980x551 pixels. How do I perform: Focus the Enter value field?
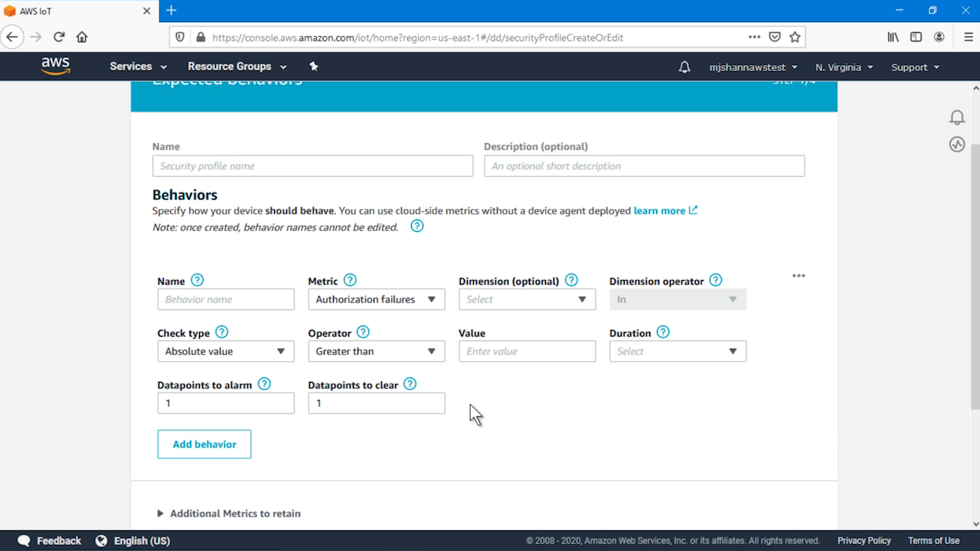click(527, 351)
